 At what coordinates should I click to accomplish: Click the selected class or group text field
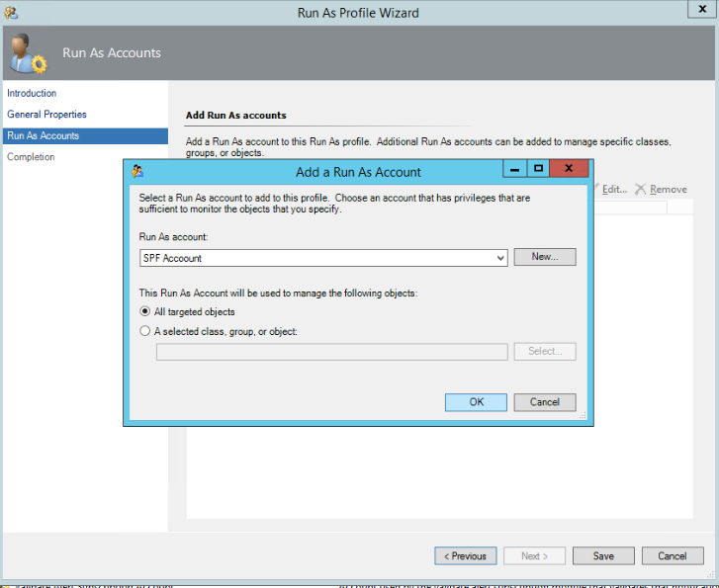point(331,352)
